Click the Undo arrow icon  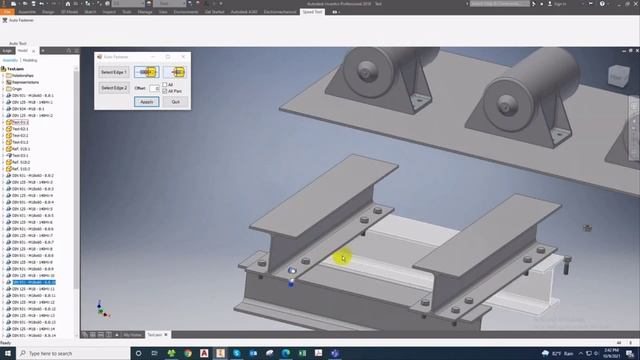(42, 4)
